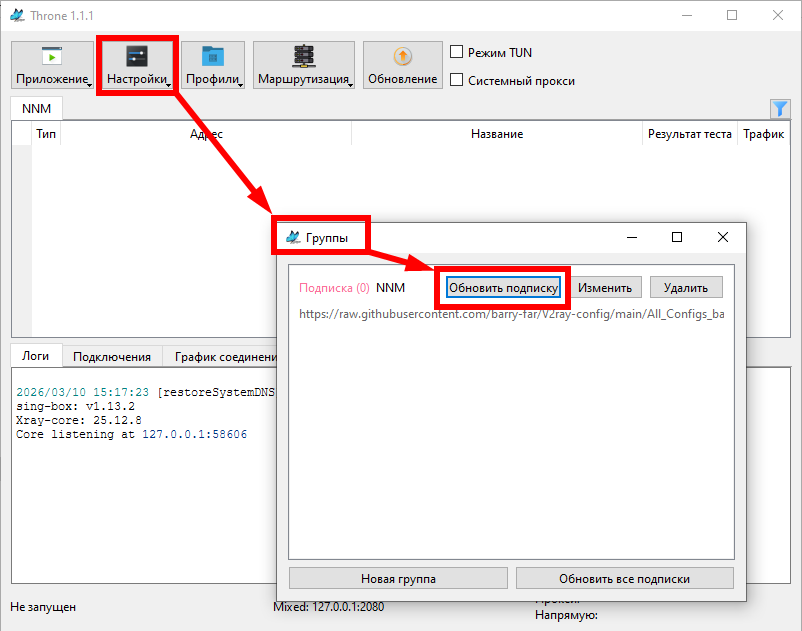Switch to the Подключения tab

[112, 356]
